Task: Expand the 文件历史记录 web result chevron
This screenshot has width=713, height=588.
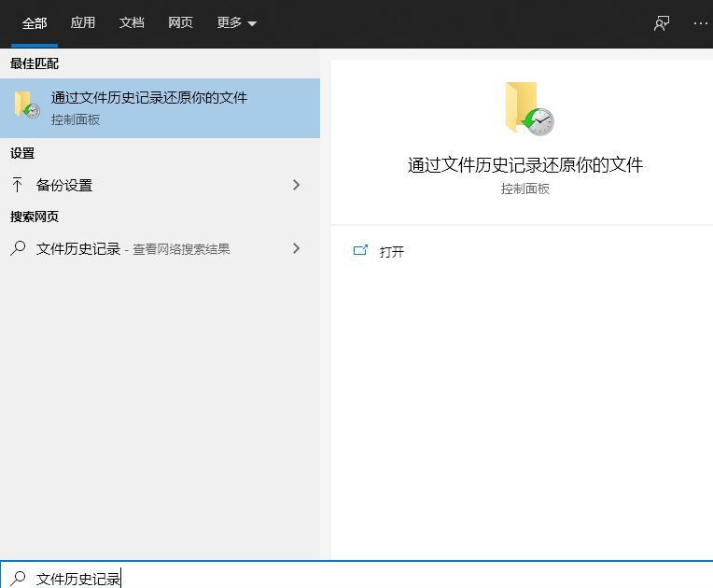Action: (x=297, y=248)
